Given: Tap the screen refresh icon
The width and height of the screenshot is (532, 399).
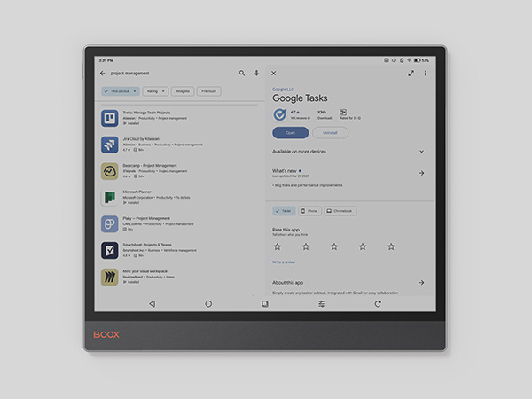Looking at the screenshot, I should click(378, 303).
